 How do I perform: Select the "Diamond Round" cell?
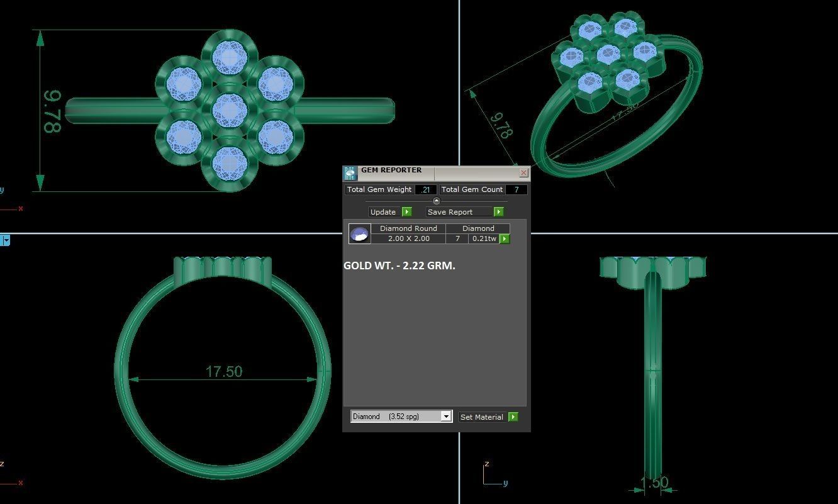pos(408,228)
